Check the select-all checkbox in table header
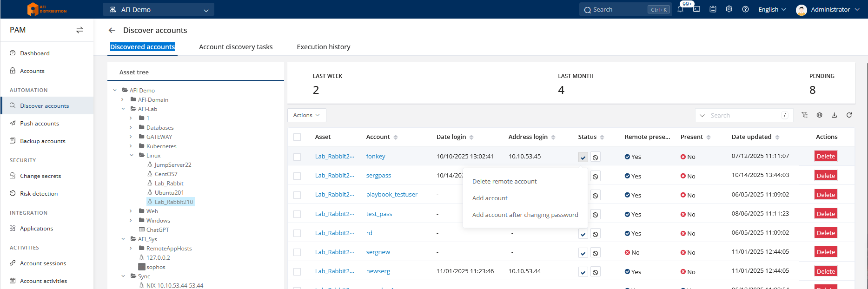Image resolution: width=868 pixels, height=289 pixels. coord(297,137)
